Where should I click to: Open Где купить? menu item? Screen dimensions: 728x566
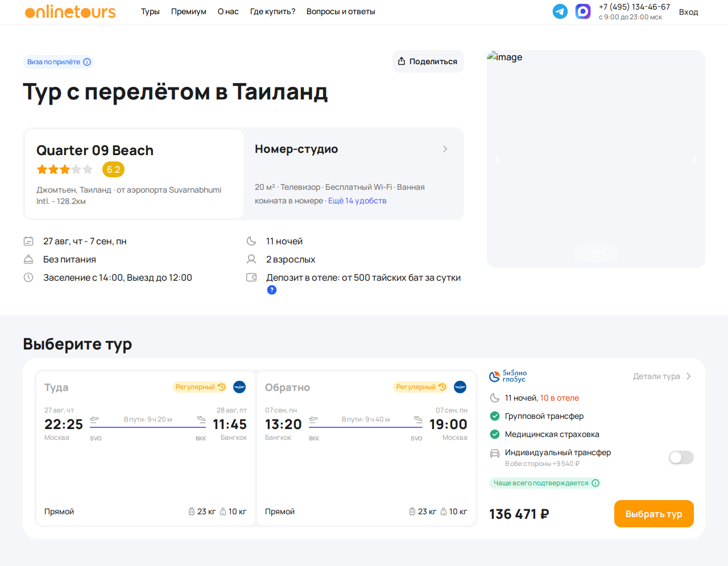(273, 11)
